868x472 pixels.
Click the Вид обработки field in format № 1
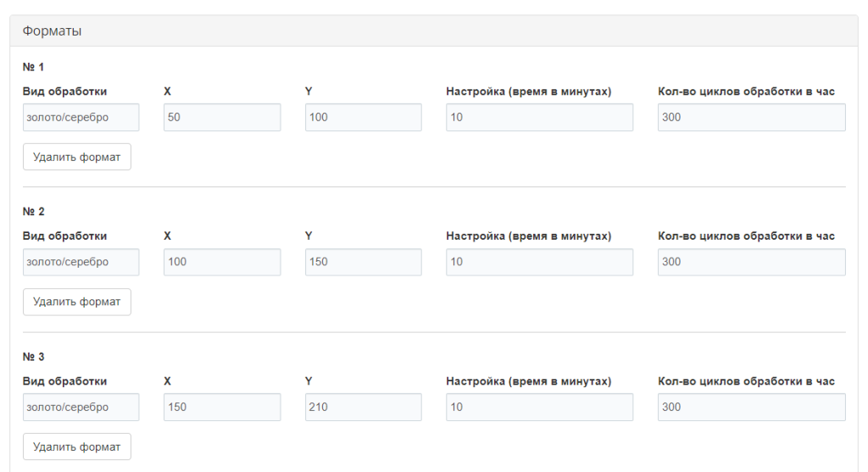pyautogui.click(x=81, y=118)
